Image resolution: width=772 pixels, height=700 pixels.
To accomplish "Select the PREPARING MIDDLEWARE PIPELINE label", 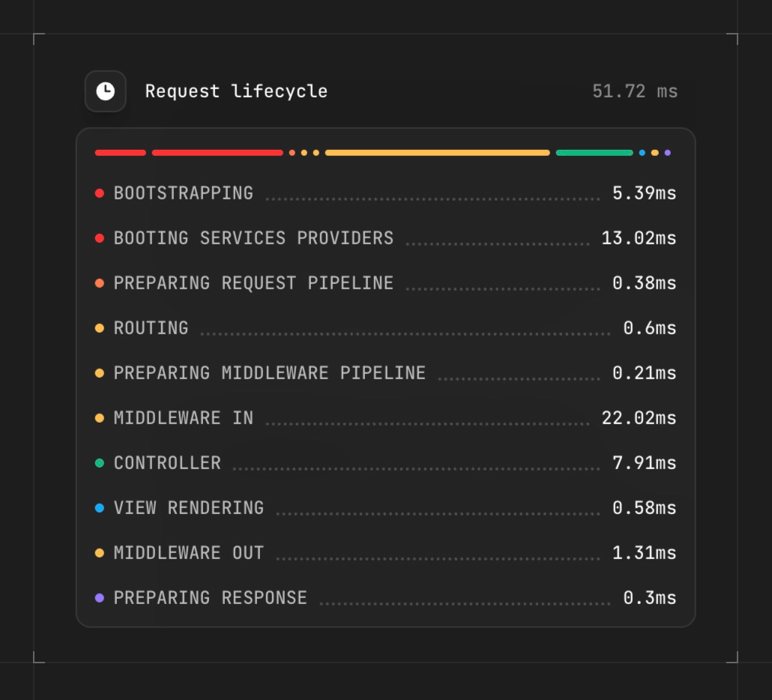I will pyautogui.click(x=270, y=373).
